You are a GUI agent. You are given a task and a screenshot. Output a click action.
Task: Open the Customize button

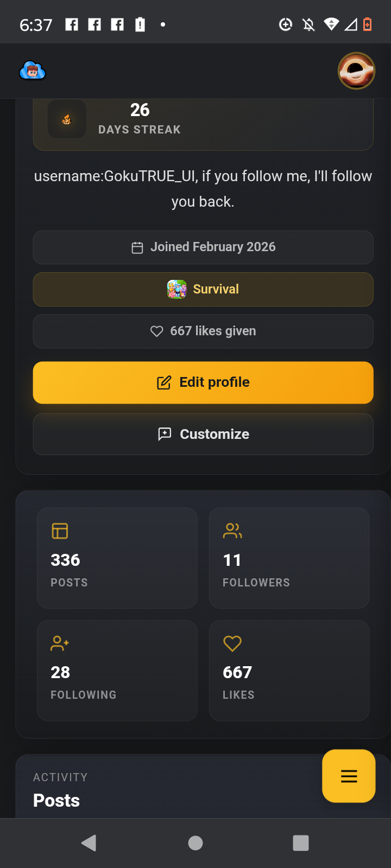pos(203,434)
